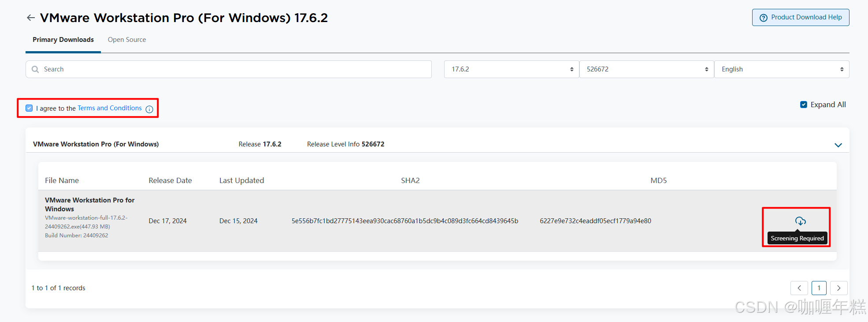Click the Release 17.6.2 label in section header
The image size is (868, 322).
pos(260,144)
